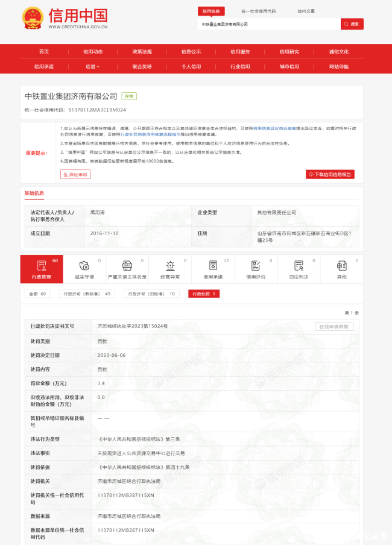Open 行业信用 in the navigation bar

point(240,66)
